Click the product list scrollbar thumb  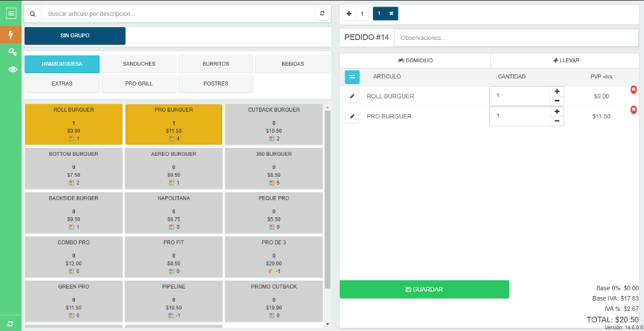click(327, 200)
